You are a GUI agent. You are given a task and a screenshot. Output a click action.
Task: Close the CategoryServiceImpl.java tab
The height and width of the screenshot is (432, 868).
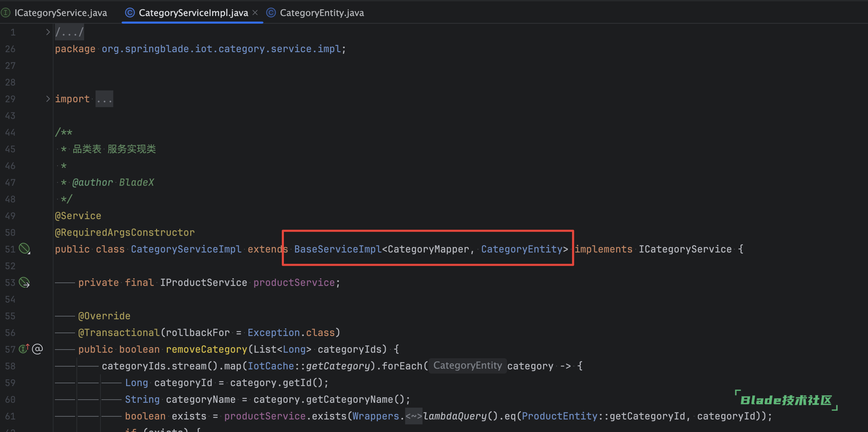[255, 13]
